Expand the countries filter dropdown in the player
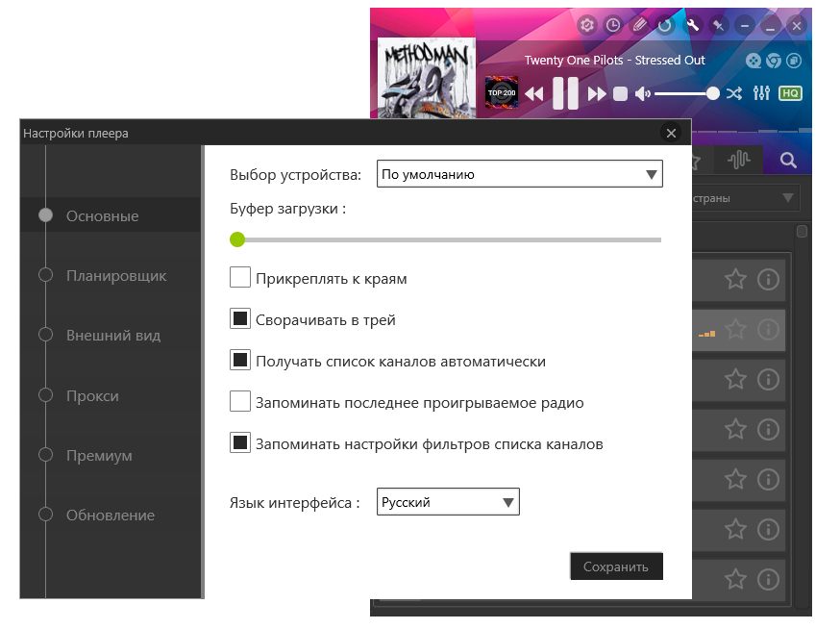This screenshot has height=629, width=840. pos(787,198)
